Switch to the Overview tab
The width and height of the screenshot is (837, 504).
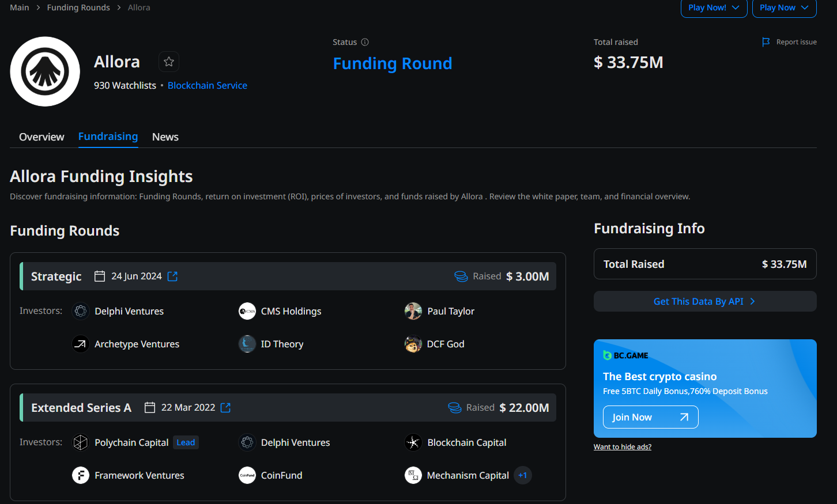42,137
